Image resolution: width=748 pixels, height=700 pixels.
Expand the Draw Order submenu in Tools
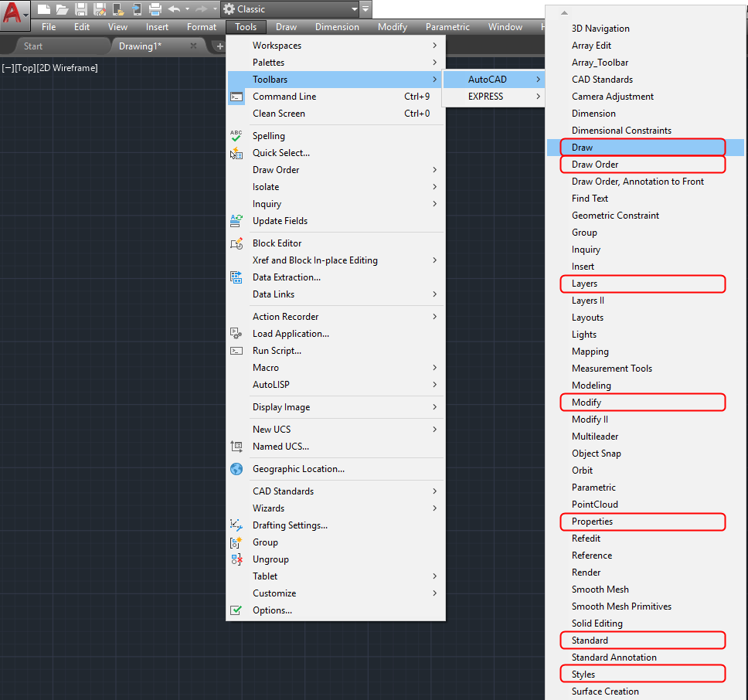[x=336, y=170]
